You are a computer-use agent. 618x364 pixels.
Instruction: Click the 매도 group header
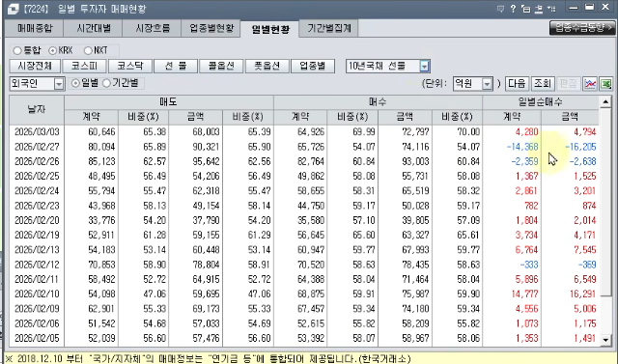click(x=169, y=102)
